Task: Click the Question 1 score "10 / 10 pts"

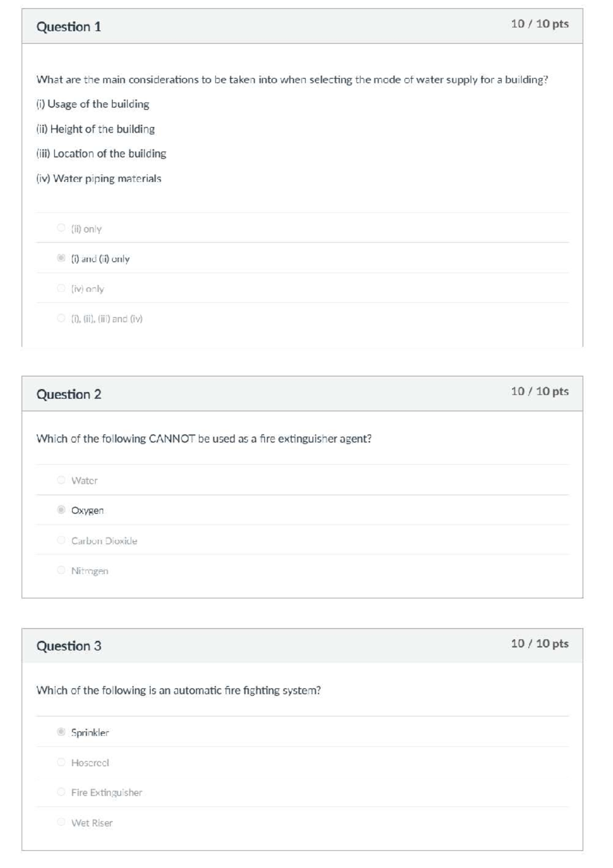Action: point(539,24)
